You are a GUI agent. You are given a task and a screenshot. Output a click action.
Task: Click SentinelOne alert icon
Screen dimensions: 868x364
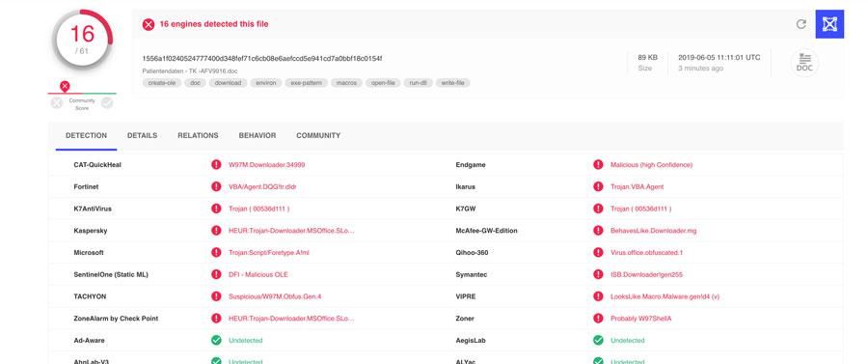click(216, 274)
